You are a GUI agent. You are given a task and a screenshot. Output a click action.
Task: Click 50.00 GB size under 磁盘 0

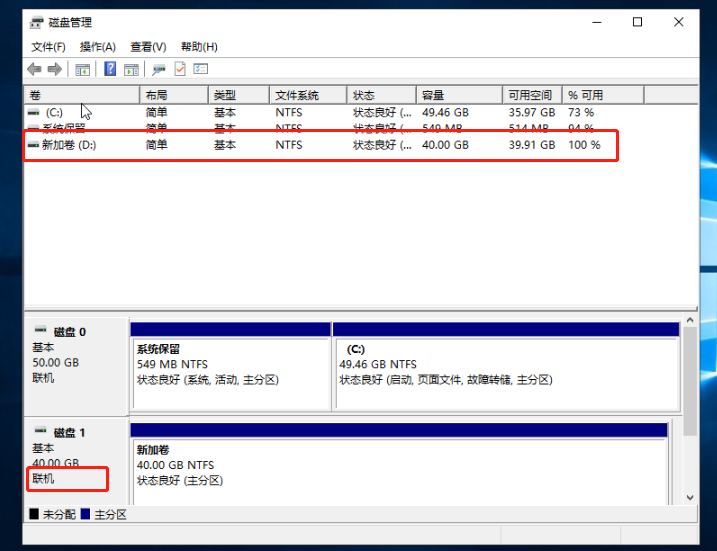[56, 363]
